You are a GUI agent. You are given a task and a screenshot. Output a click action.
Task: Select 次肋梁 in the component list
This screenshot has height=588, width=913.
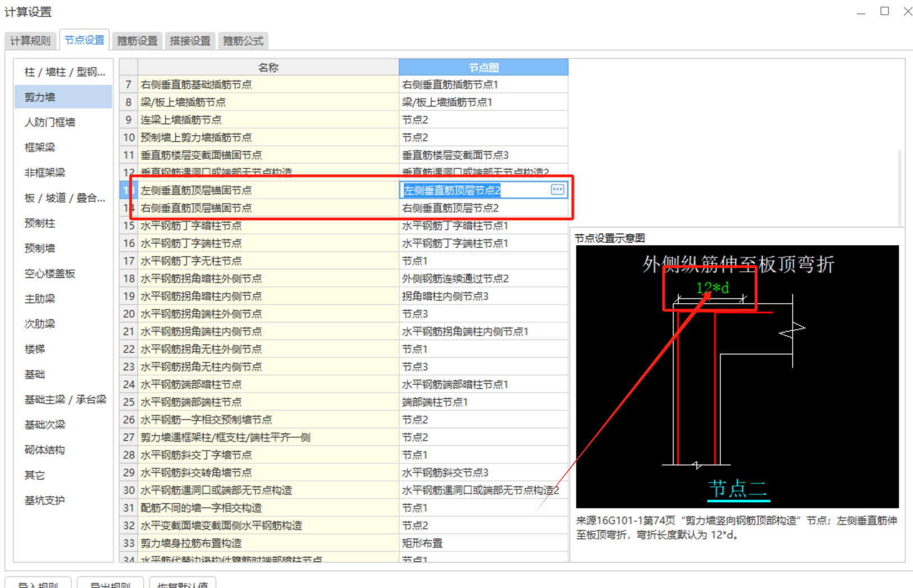click(64, 324)
